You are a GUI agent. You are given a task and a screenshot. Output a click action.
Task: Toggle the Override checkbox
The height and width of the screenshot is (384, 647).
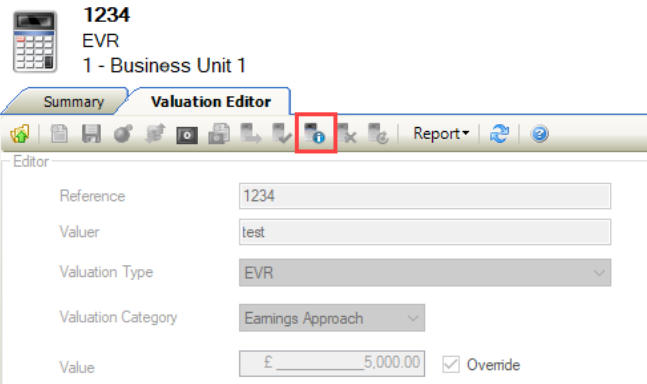(451, 364)
